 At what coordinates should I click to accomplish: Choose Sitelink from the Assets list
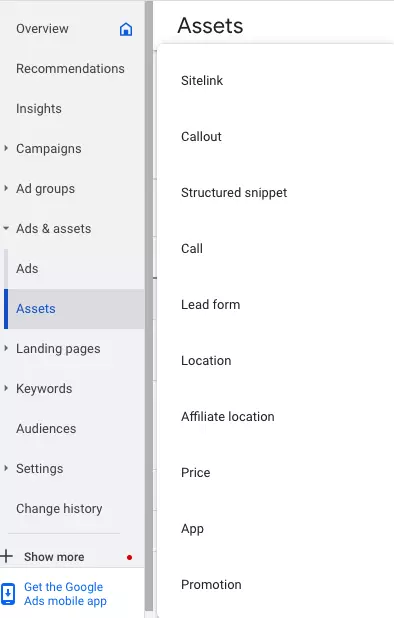(x=202, y=80)
